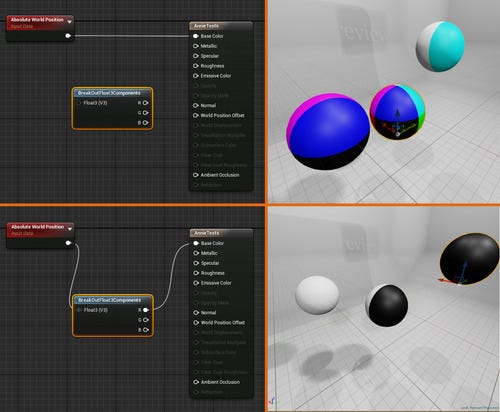Click the Base Color pin in upper graph
This screenshot has height=412, width=500.
point(196,36)
